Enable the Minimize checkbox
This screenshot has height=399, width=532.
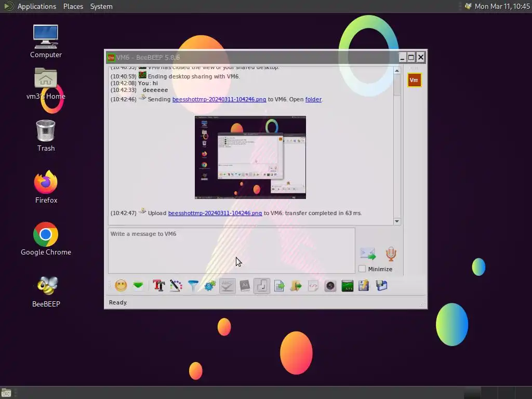point(362,269)
